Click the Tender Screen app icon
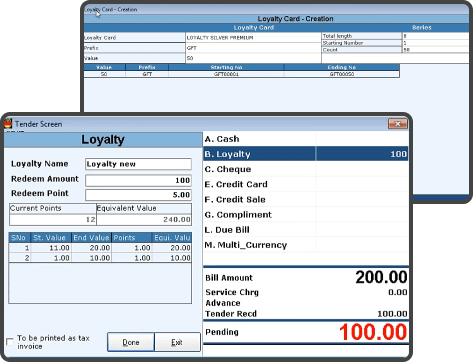The width and height of the screenshot is (473, 362). (8, 124)
